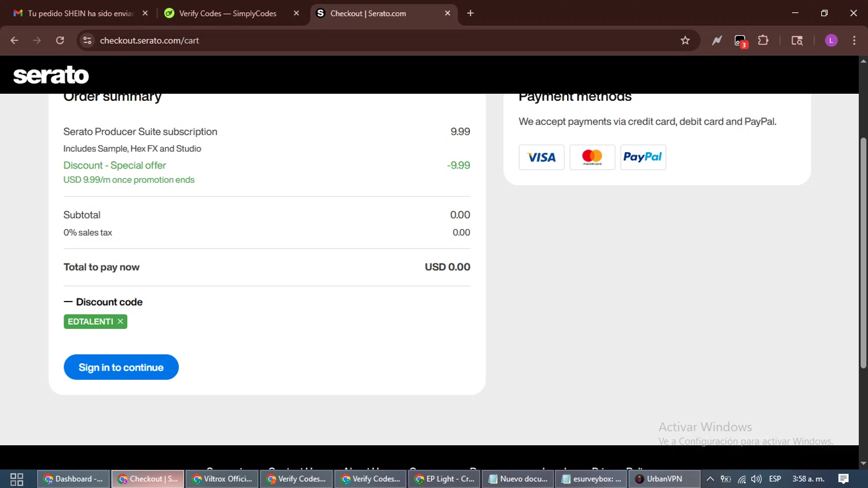Open EP Light taskbar window
868x488 pixels.
[444, 479]
